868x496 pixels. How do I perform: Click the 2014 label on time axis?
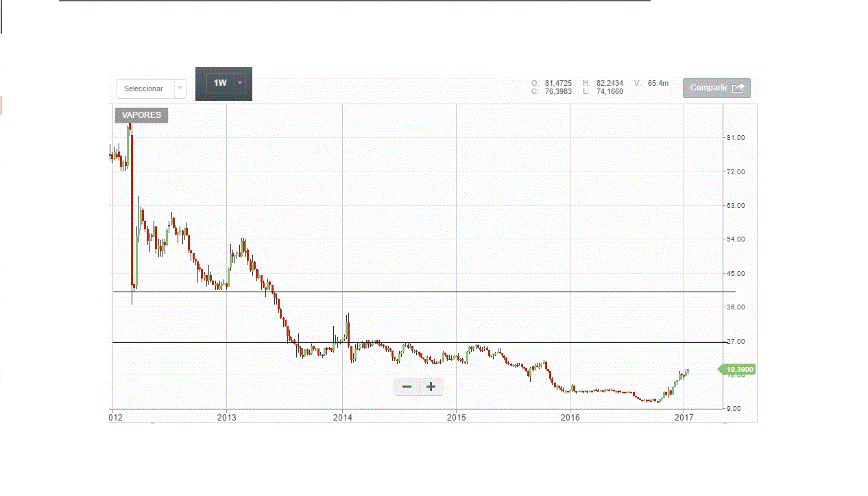[343, 416]
